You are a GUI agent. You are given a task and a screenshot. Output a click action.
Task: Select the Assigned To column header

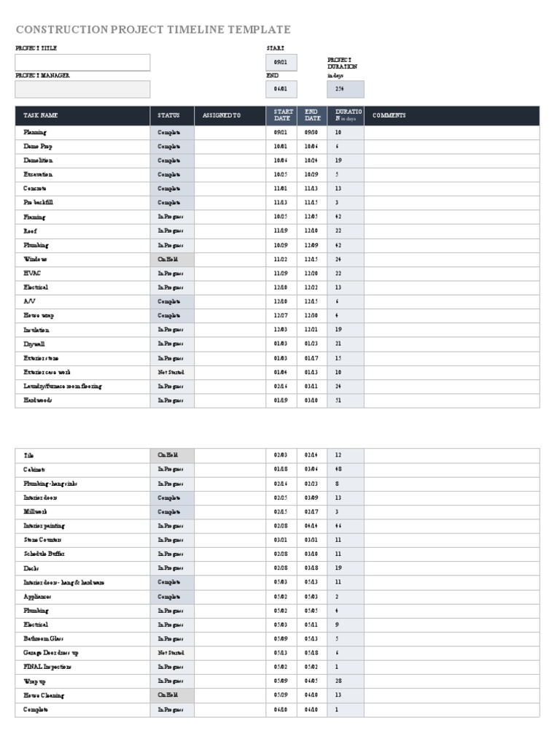pos(230,115)
